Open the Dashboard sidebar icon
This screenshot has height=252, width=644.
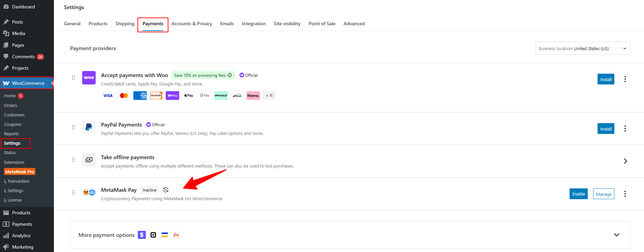(6, 7)
